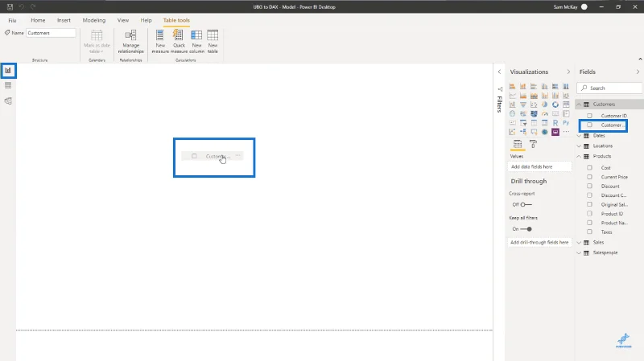Insert a Python visual

[566, 123]
